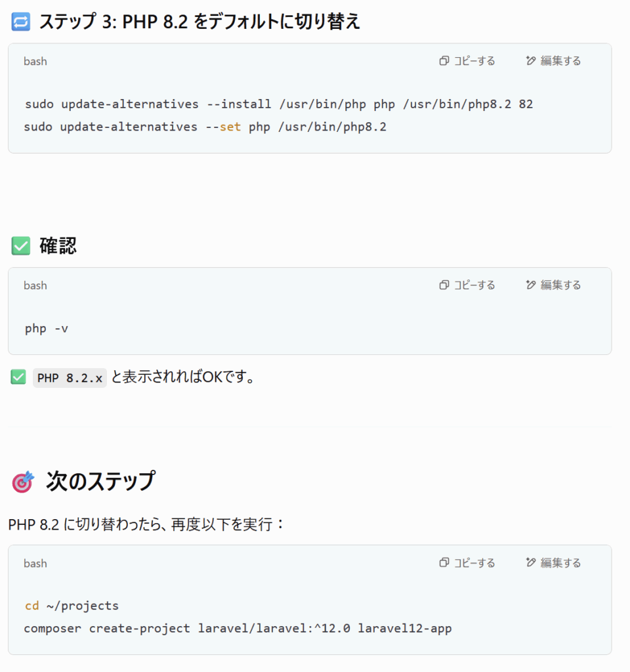
Task: Click the sudo update-alternatives --set command line
Action: (205, 127)
